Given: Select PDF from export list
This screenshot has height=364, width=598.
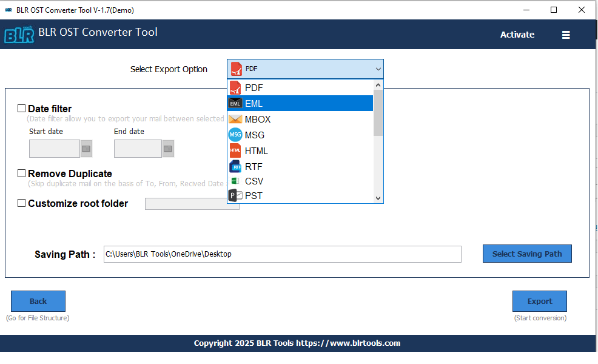Looking at the screenshot, I should click(300, 88).
